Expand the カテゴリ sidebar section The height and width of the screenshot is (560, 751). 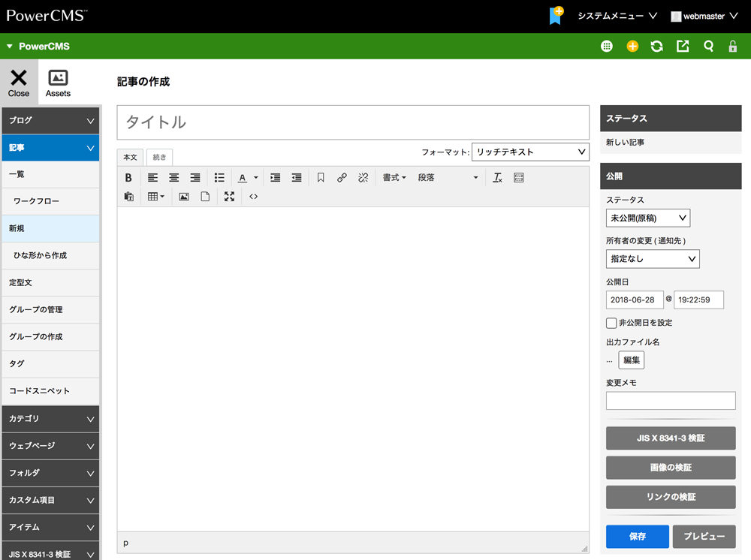click(x=50, y=419)
